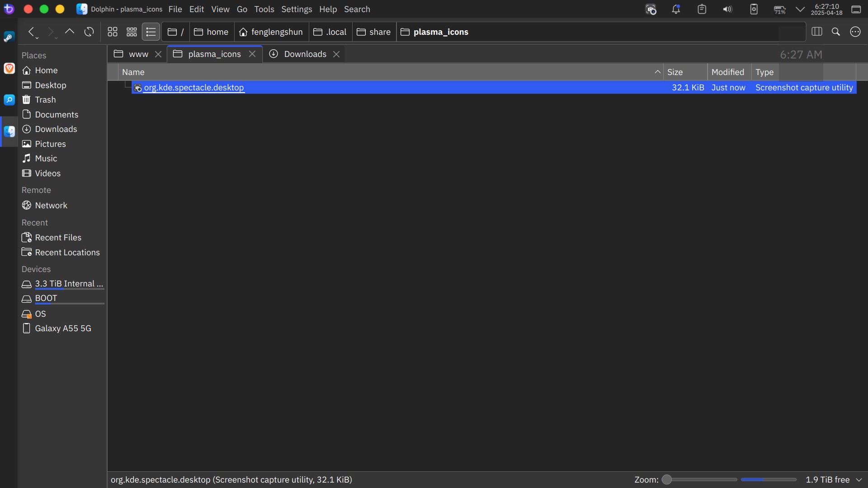
Task: Go back to previous folder
Action: tap(31, 32)
